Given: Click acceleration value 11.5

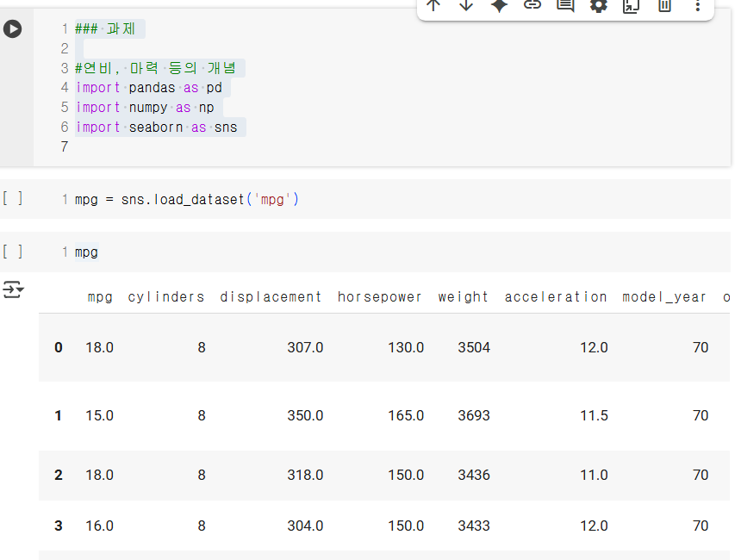Looking at the screenshot, I should 594,416.
